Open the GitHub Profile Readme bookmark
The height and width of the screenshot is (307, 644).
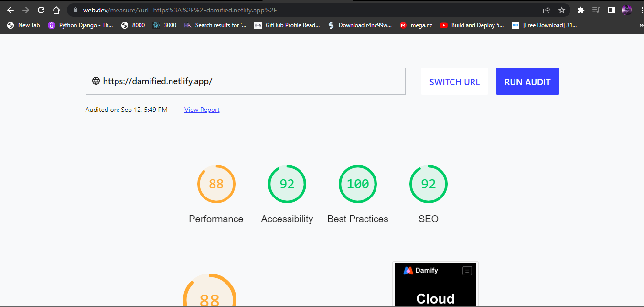(287, 25)
